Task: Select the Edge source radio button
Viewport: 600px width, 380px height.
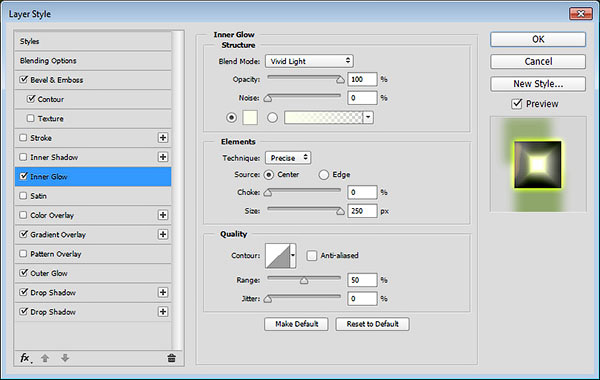Action: point(324,175)
